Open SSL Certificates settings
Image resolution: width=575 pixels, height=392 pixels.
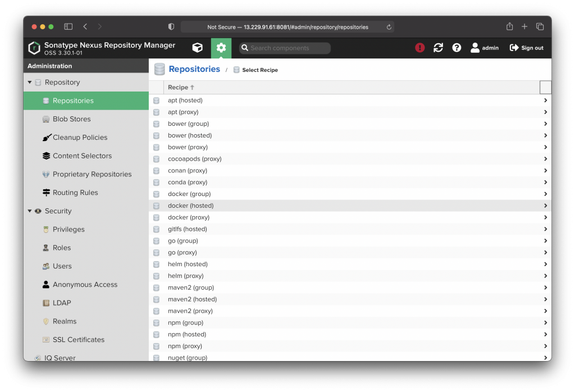[79, 339]
